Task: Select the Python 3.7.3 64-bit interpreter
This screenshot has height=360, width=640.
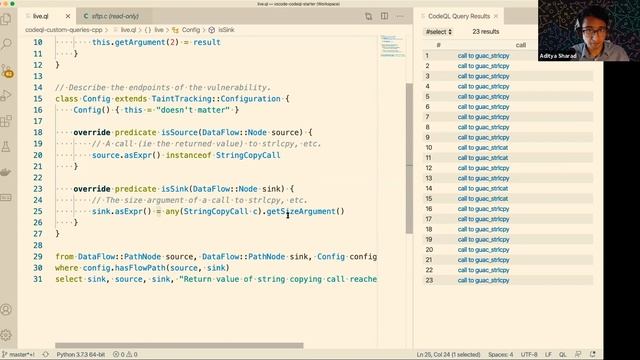Action: tap(80, 354)
